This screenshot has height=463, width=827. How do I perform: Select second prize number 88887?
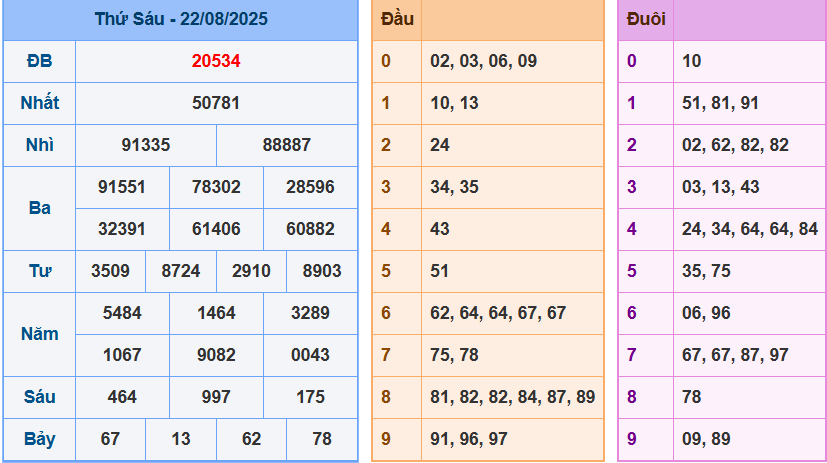pyautogui.click(x=287, y=145)
